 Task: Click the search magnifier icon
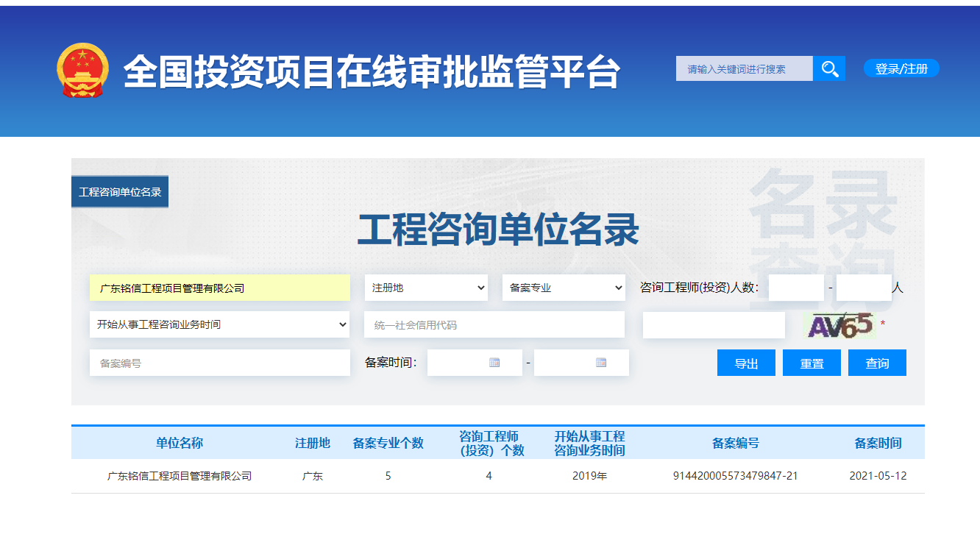coord(830,68)
